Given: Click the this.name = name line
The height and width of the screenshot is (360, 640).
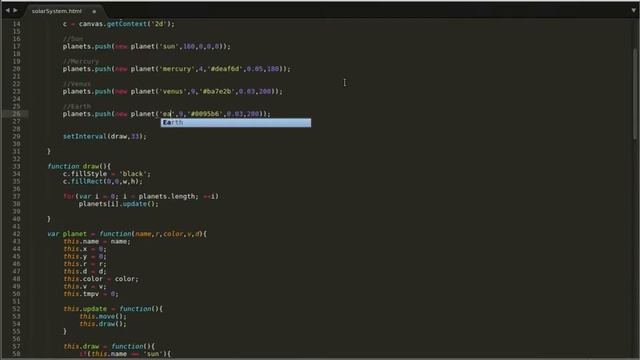Looking at the screenshot, I should [97, 241].
